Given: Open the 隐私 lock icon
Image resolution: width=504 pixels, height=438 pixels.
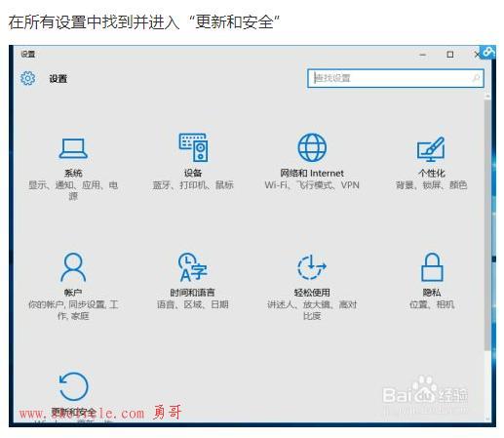Looking at the screenshot, I should coord(432,267).
